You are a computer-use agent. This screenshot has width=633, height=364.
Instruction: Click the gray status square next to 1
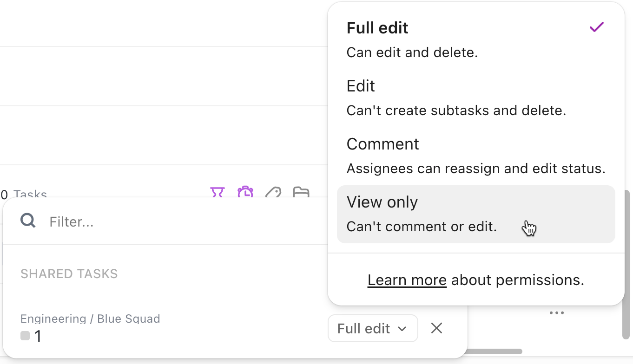tap(25, 335)
